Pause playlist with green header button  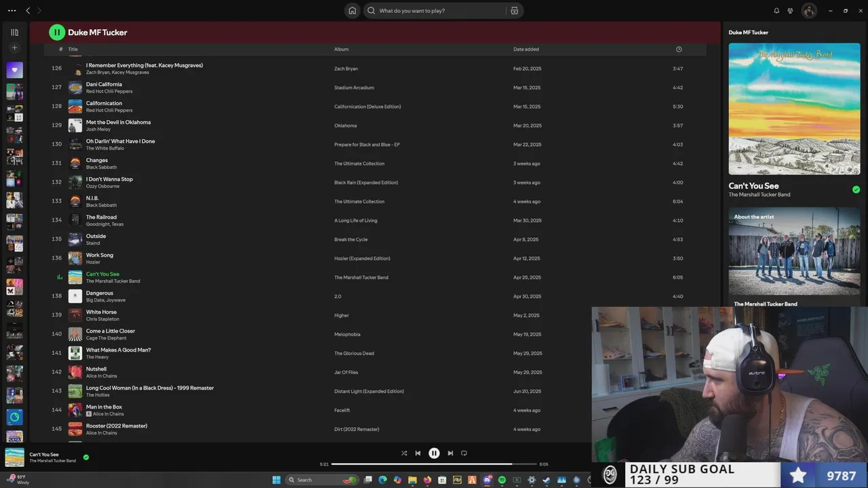click(x=57, y=32)
